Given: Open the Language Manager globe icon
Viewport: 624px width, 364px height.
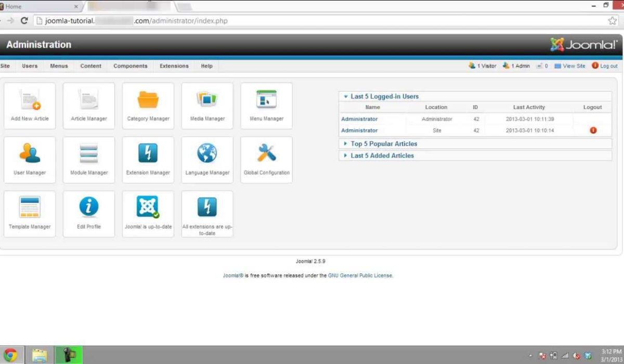Looking at the screenshot, I should pyautogui.click(x=207, y=160).
